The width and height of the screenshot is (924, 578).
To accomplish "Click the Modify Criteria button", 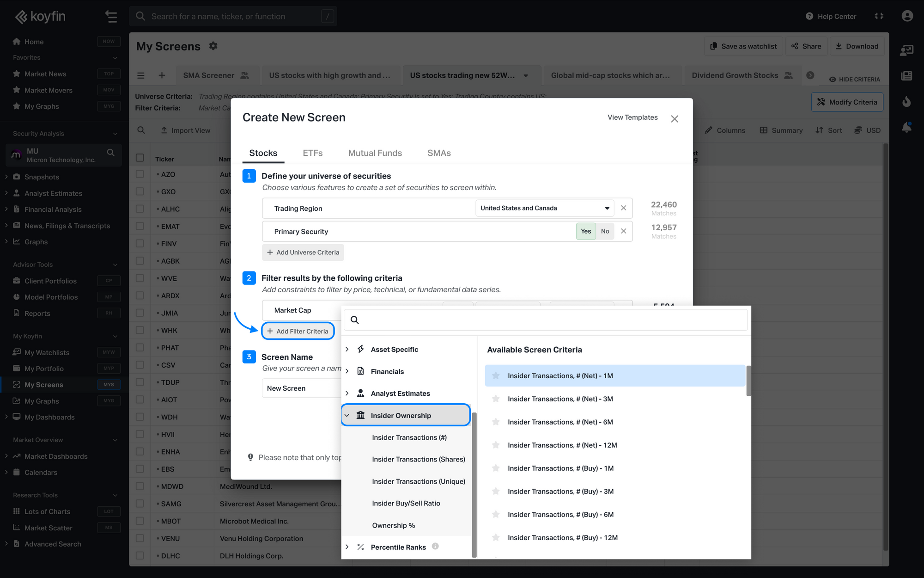I will [x=847, y=102].
